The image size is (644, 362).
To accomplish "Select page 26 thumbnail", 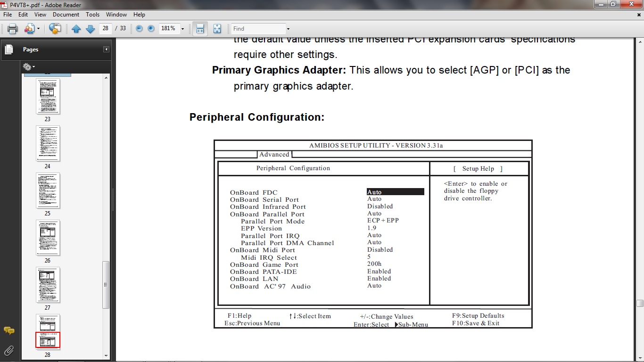I will pyautogui.click(x=48, y=238).
